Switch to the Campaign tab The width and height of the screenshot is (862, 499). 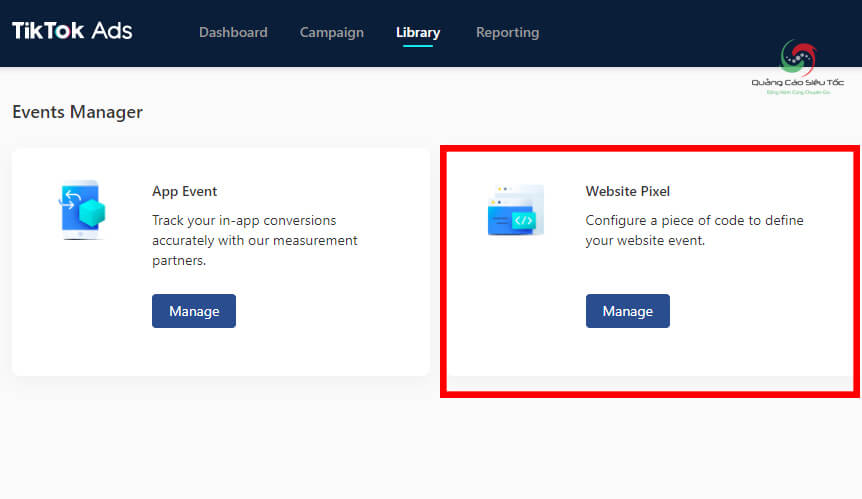tap(331, 33)
